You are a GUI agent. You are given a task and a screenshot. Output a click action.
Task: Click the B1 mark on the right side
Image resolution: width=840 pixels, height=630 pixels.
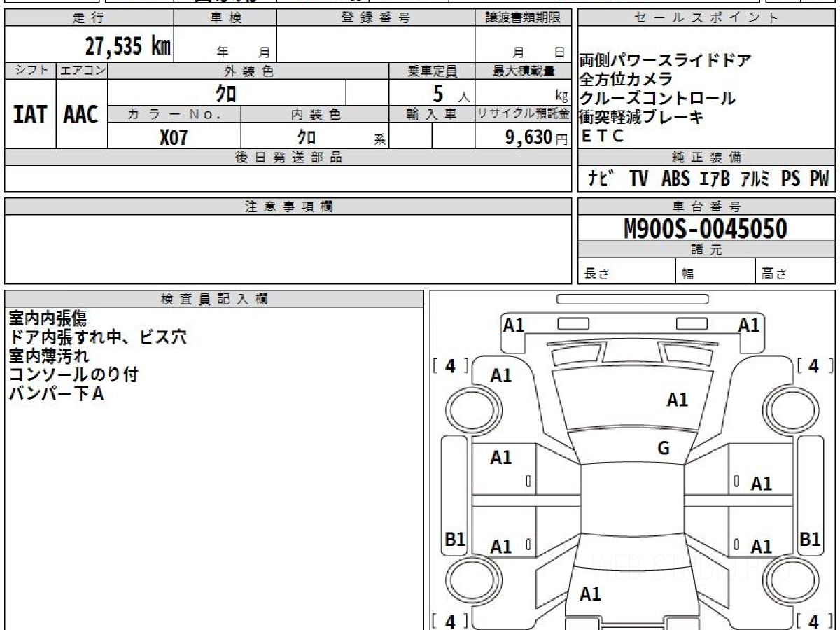coord(810,540)
